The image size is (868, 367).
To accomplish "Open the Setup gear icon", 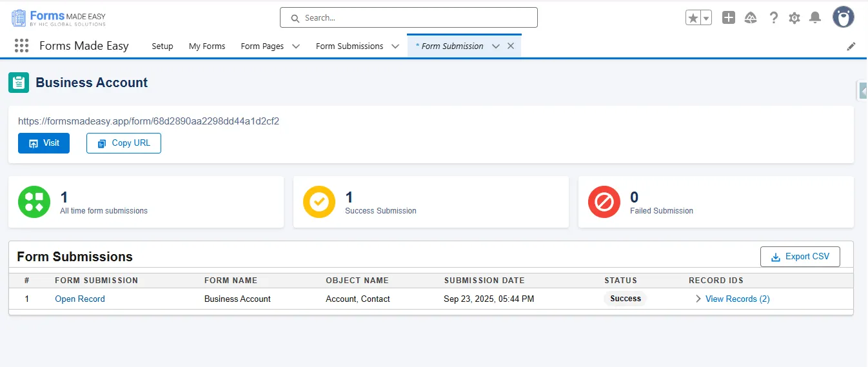I will [794, 18].
